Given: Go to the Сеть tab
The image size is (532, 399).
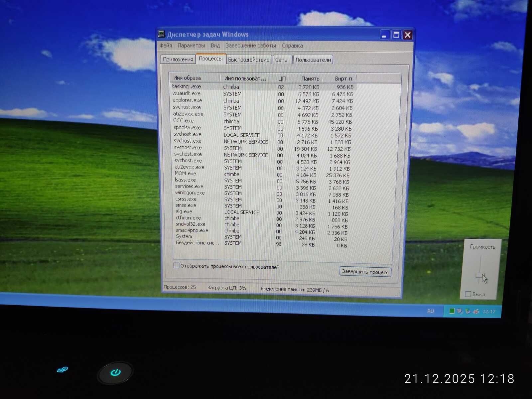Looking at the screenshot, I should 281,60.
